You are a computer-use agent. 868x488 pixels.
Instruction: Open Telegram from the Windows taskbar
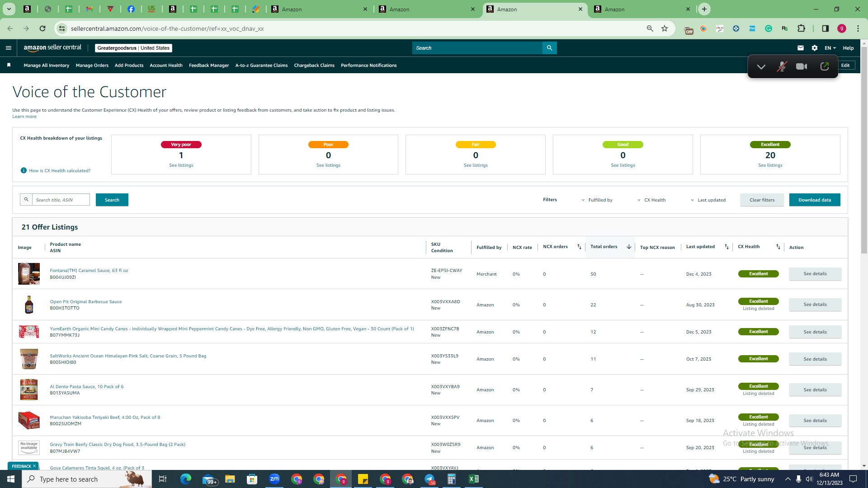(x=429, y=479)
